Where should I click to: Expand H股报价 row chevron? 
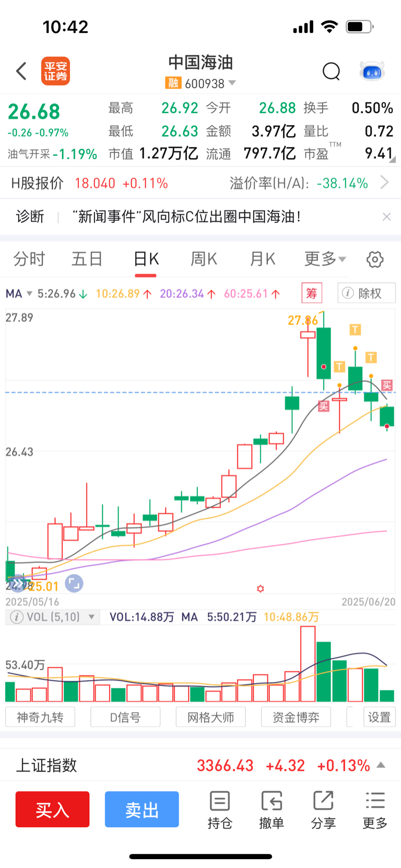385,183
